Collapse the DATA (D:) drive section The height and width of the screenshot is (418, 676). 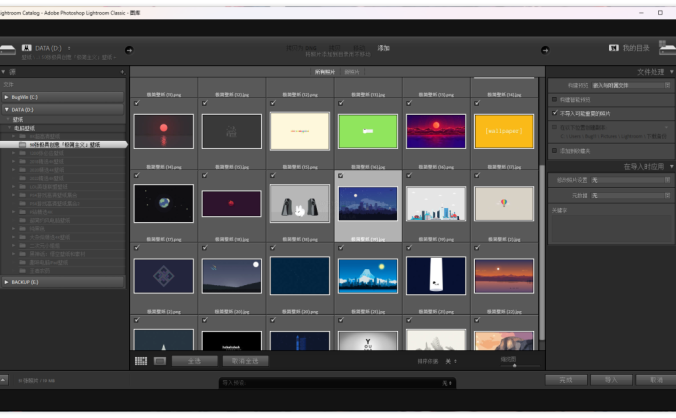6,109
